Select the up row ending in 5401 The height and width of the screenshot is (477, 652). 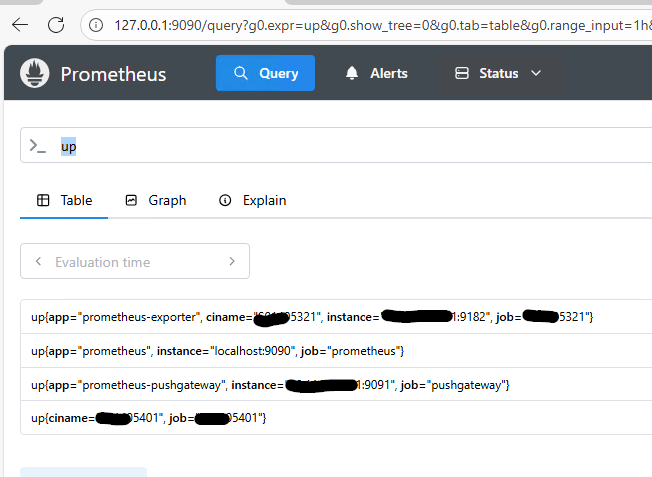[x=336, y=418]
